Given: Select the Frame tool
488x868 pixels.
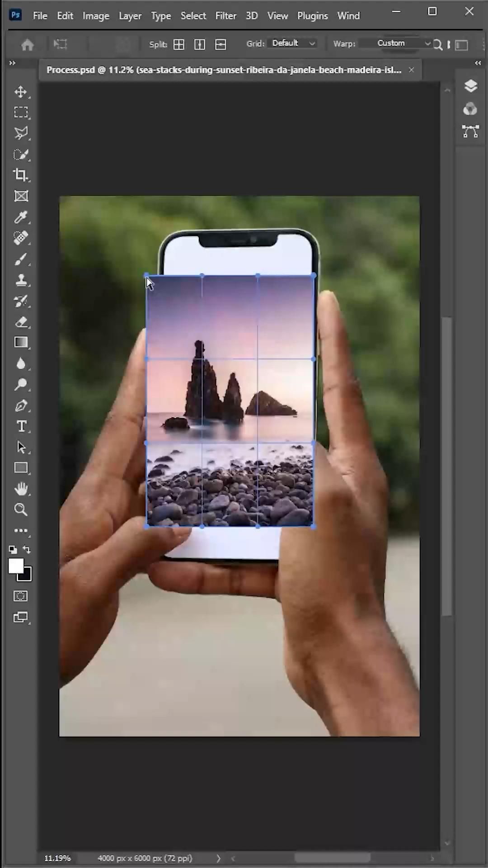Looking at the screenshot, I should (x=21, y=196).
